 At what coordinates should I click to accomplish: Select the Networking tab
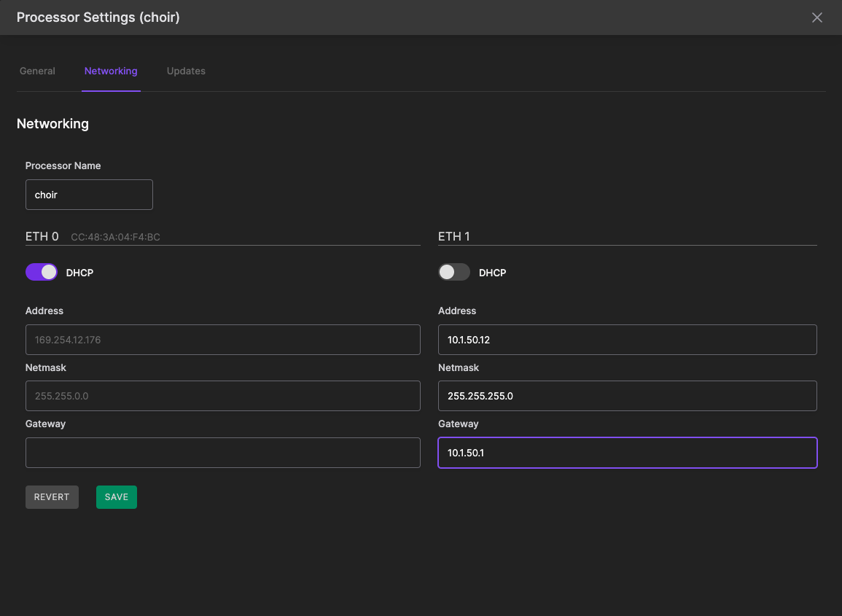[111, 71]
